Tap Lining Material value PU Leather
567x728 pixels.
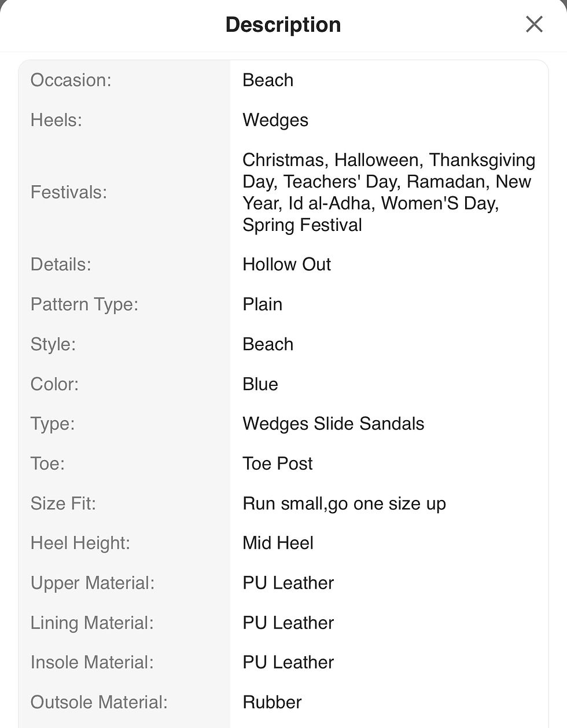pos(288,623)
